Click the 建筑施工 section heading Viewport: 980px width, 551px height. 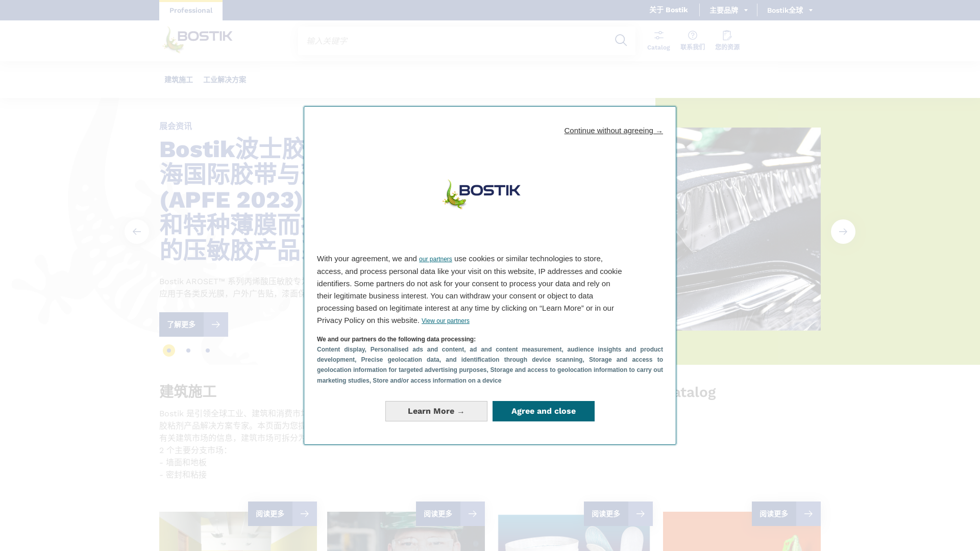click(x=188, y=392)
